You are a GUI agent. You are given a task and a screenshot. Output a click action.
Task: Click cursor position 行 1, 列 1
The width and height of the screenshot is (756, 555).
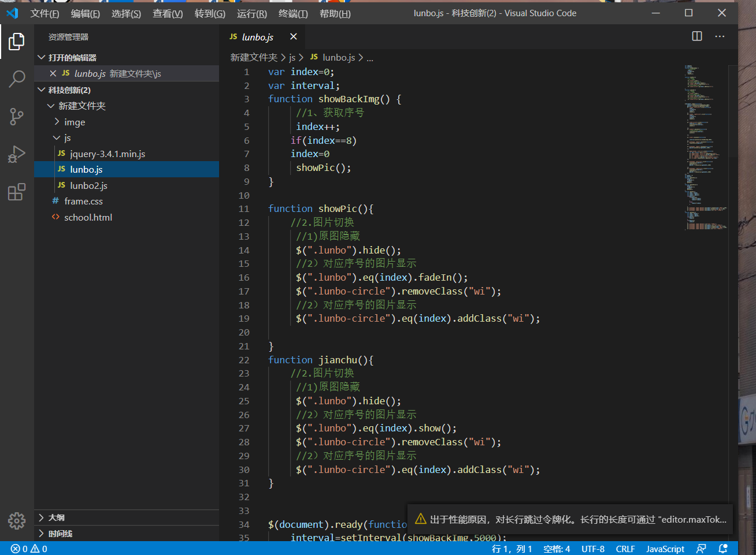[512, 549]
